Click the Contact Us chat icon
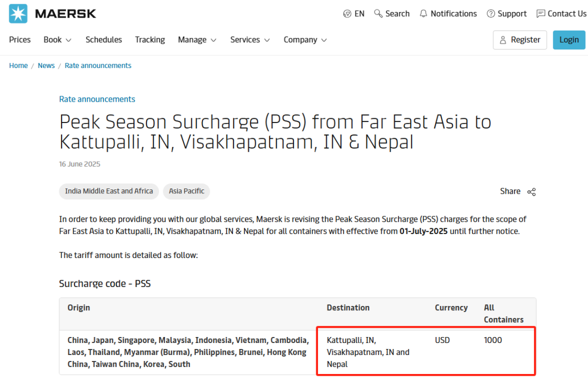The image size is (588, 386). pos(541,14)
